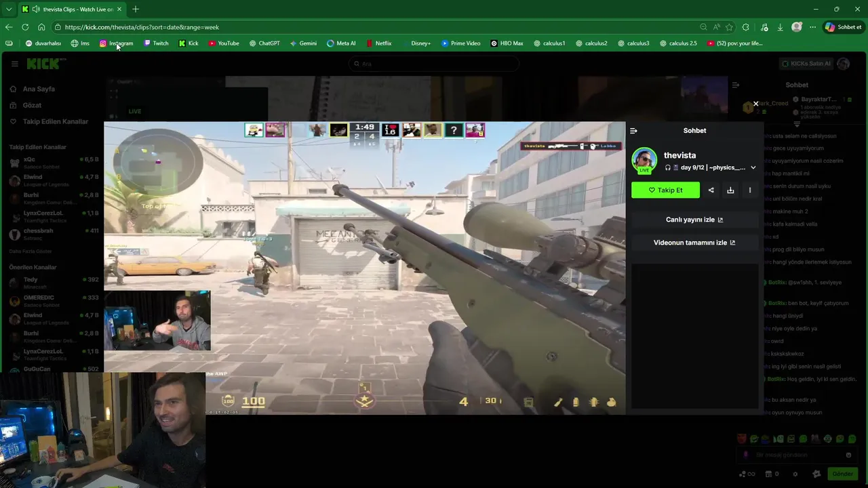This screenshot has height=488, width=868.
Task: Collapse the clip Sohbet panel arrow icon
Action: click(633, 131)
